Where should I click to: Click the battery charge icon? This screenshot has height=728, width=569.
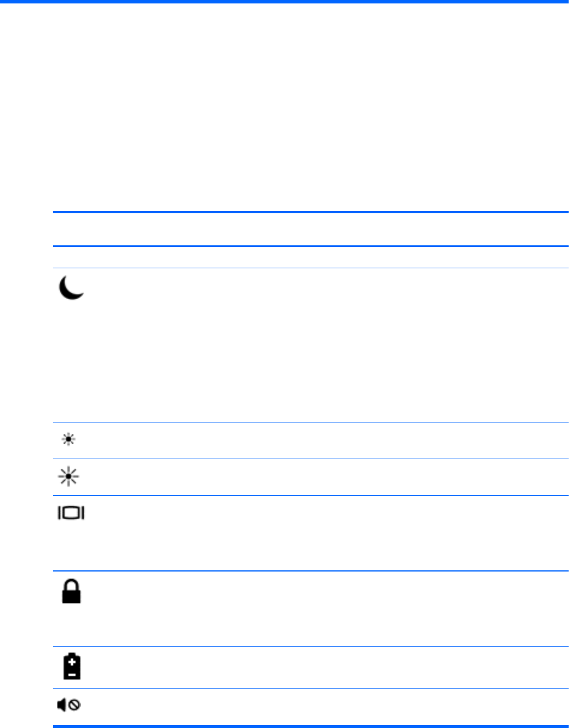coord(72,667)
